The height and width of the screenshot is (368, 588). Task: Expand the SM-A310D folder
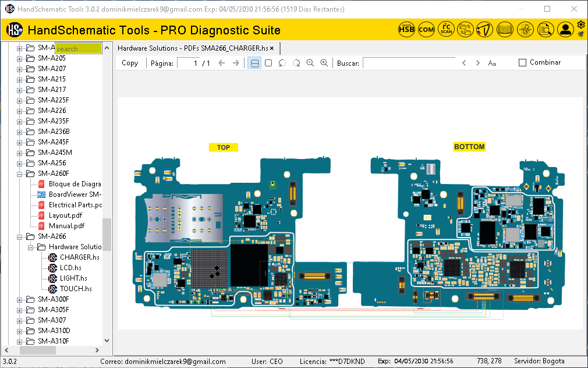click(19, 331)
